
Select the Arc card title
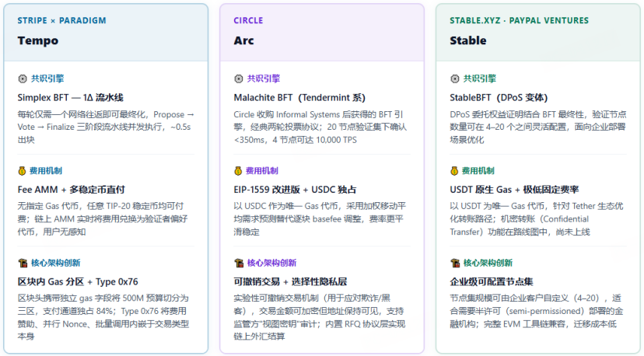[244, 40]
